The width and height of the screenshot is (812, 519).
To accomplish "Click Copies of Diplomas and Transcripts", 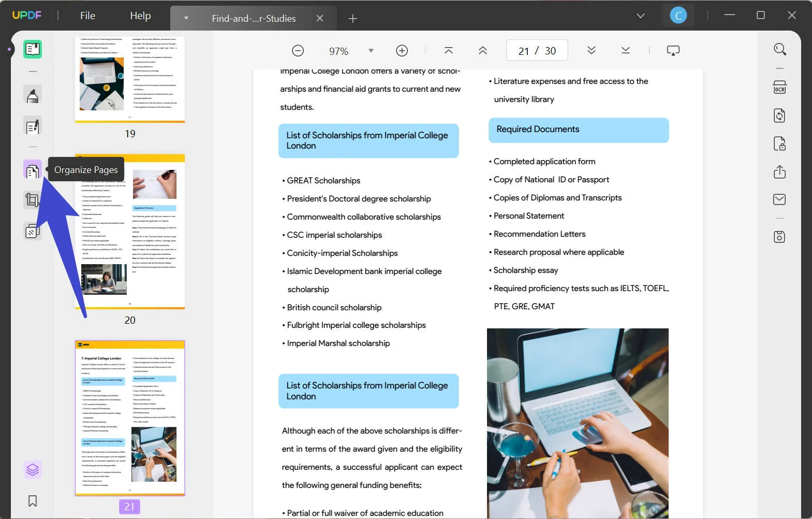I will (x=557, y=198).
